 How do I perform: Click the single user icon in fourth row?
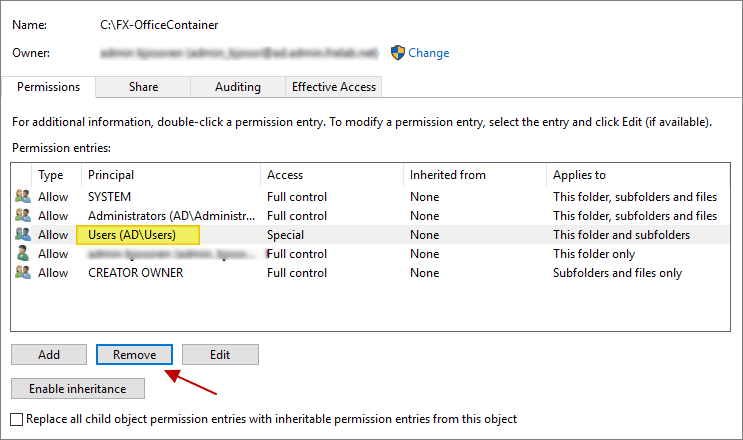pos(23,254)
